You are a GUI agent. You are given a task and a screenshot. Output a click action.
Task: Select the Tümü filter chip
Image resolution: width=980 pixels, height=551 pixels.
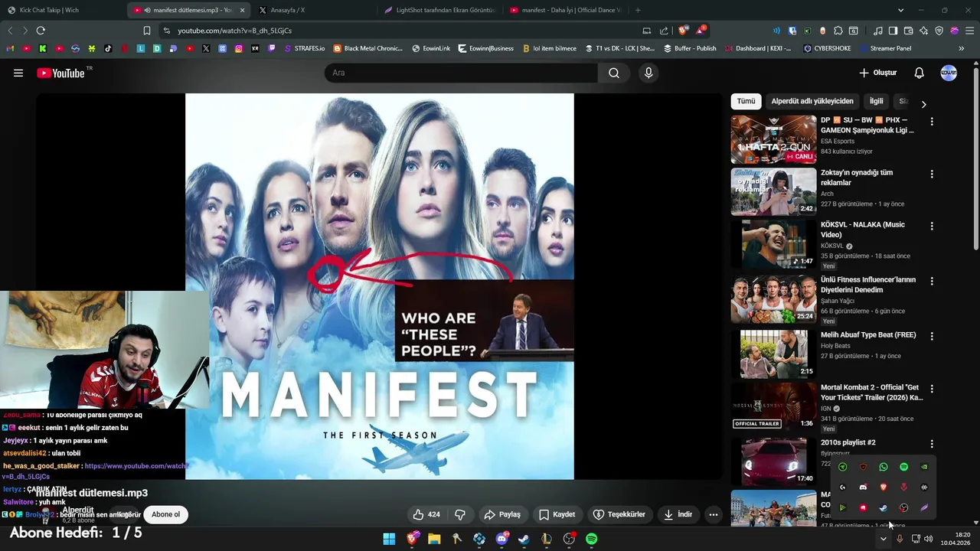pos(746,101)
